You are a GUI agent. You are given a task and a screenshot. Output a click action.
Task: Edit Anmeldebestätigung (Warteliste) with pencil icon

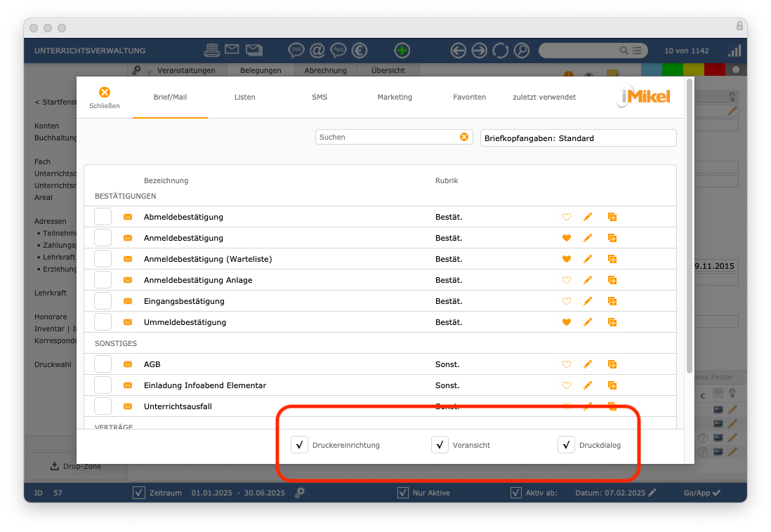coord(588,259)
